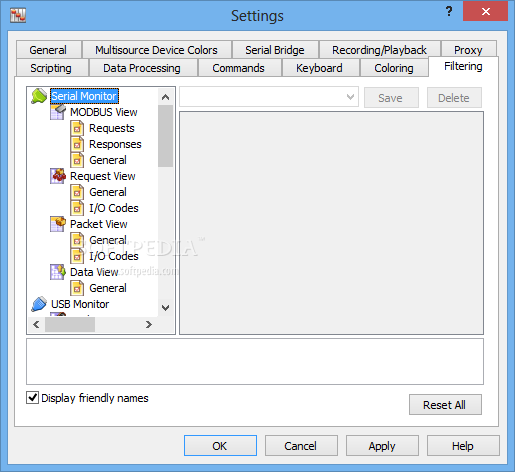The image size is (515, 472).
Task: Open the Multisource Device Colors tab
Action: click(156, 50)
